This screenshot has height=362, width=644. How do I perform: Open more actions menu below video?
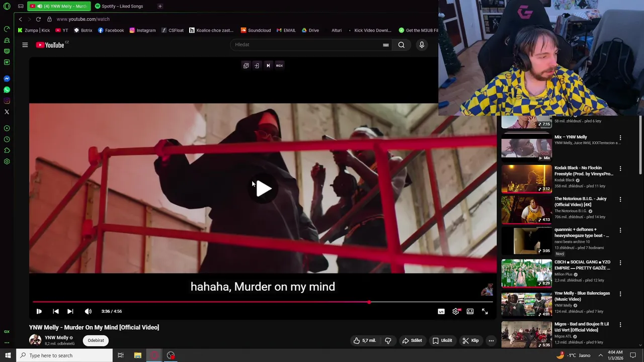(x=491, y=340)
